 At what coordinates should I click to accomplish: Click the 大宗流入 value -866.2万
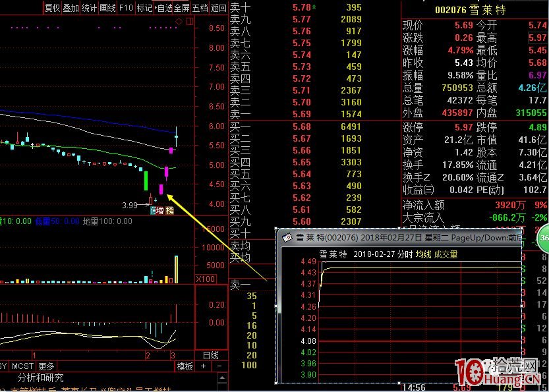(507, 217)
